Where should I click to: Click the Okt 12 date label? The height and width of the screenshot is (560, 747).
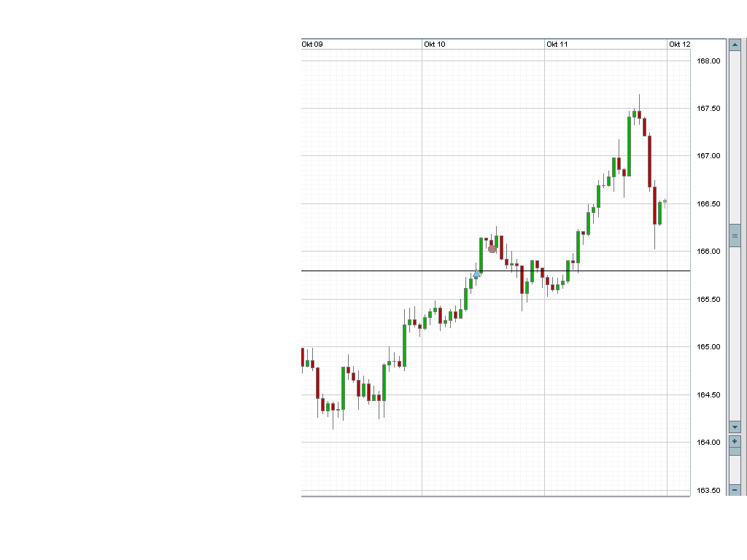pos(679,44)
